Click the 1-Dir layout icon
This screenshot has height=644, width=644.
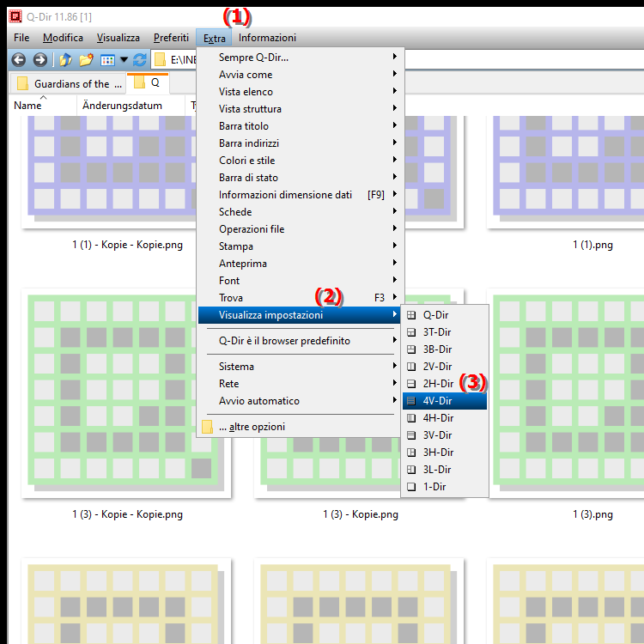[x=411, y=487]
